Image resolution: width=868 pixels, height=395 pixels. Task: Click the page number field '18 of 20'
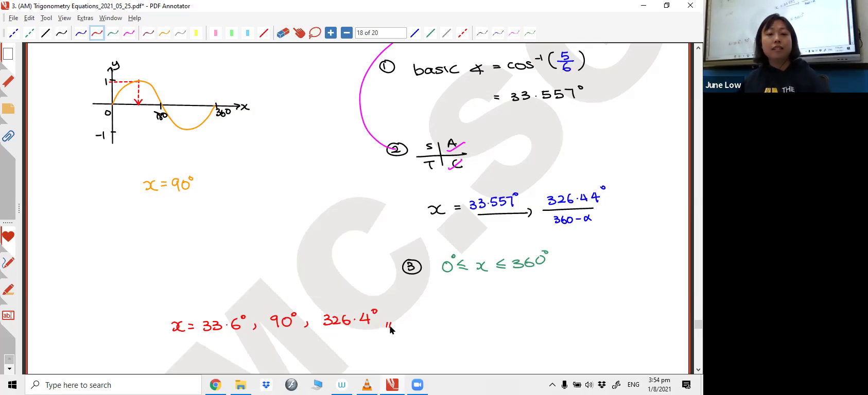pyautogui.click(x=380, y=33)
